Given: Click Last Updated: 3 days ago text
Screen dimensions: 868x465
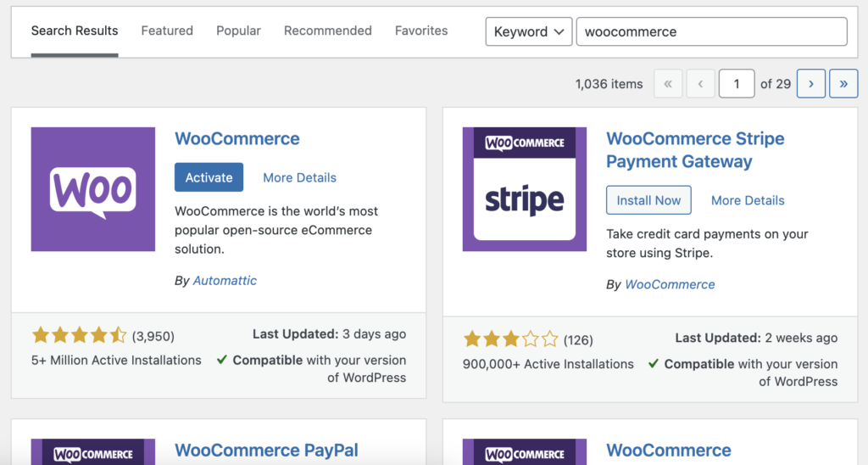Looking at the screenshot, I should [x=330, y=334].
